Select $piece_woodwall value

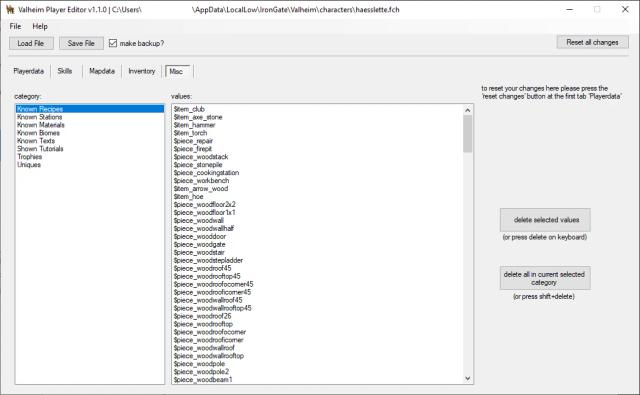click(x=317, y=220)
